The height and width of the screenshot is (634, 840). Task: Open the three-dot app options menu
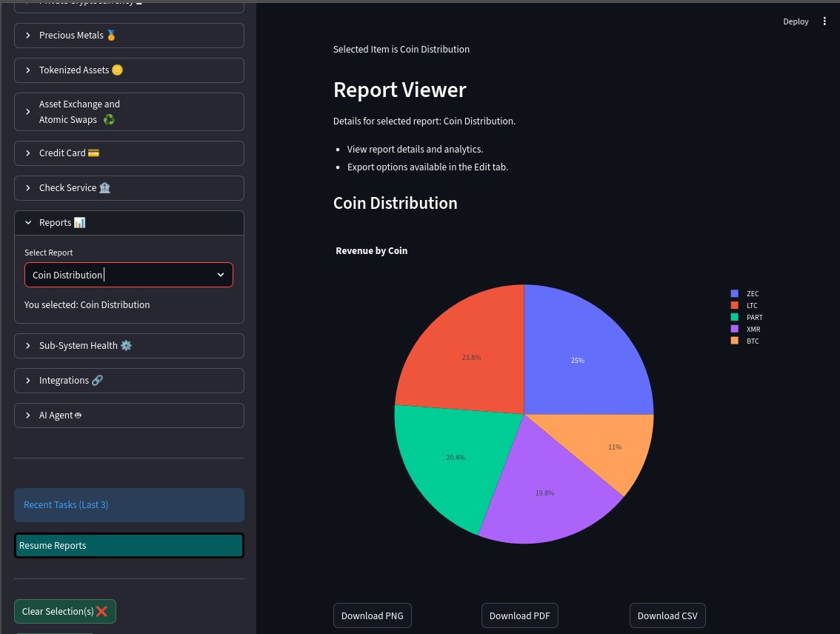click(x=824, y=21)
